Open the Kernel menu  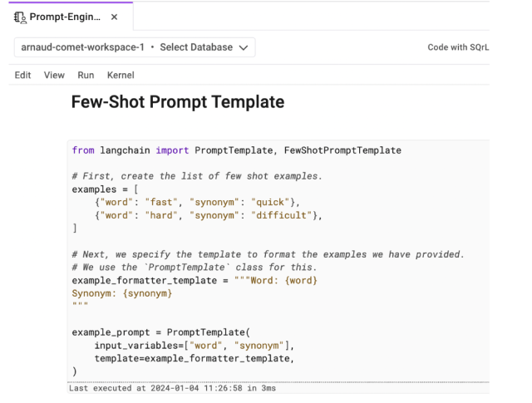point(121,75)
